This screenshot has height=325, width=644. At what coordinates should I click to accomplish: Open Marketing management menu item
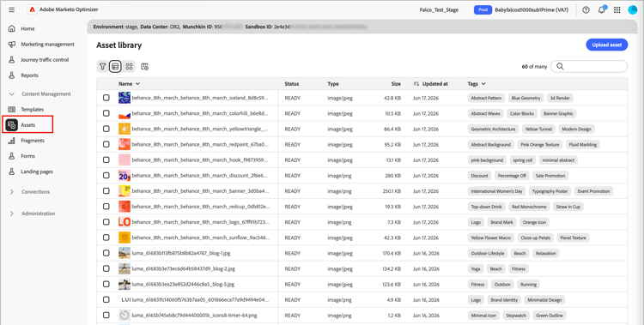point(47,45)
